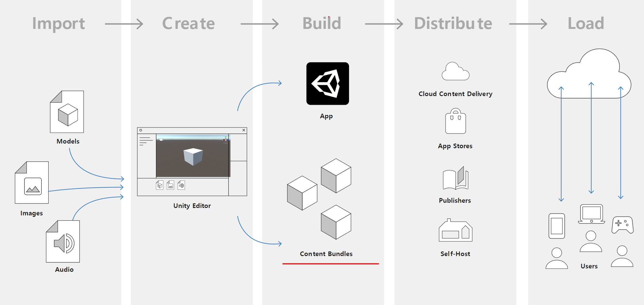Click the large cloud in Load column
The image size is (644, 305).
589,74
